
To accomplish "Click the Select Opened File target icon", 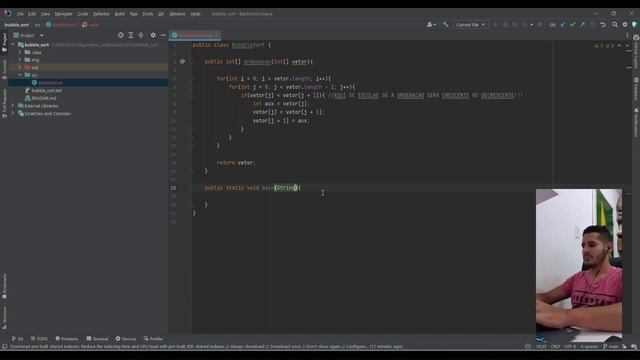I will point(121,36).
